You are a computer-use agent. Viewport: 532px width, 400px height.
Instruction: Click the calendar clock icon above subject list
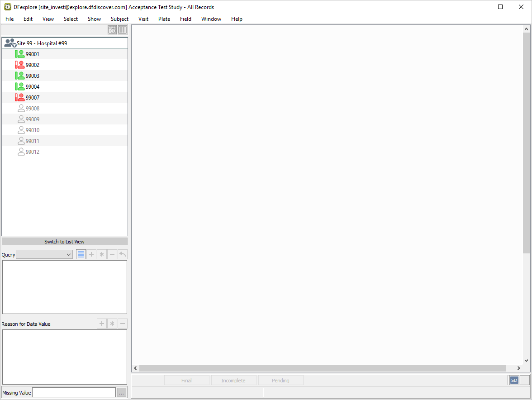coord(112,30)
